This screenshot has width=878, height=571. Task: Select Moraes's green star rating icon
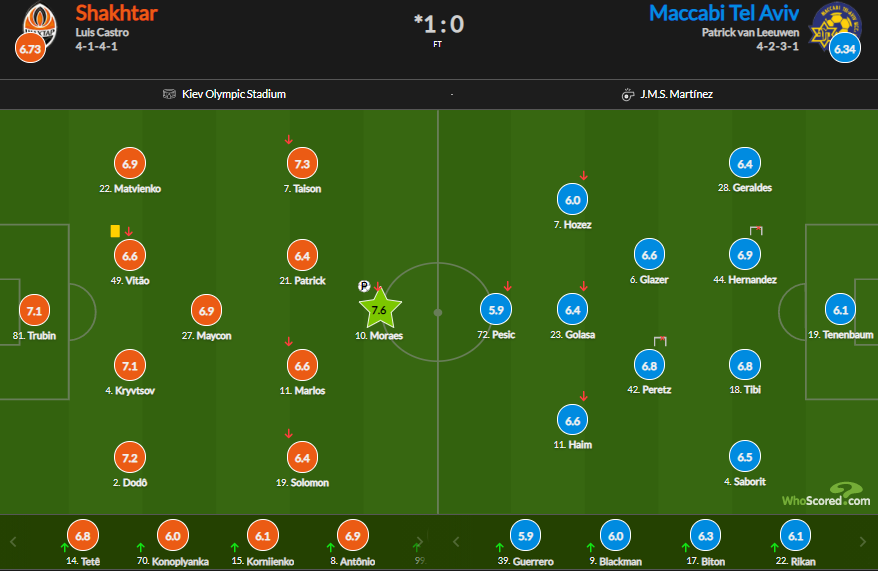tap(379, 310)
